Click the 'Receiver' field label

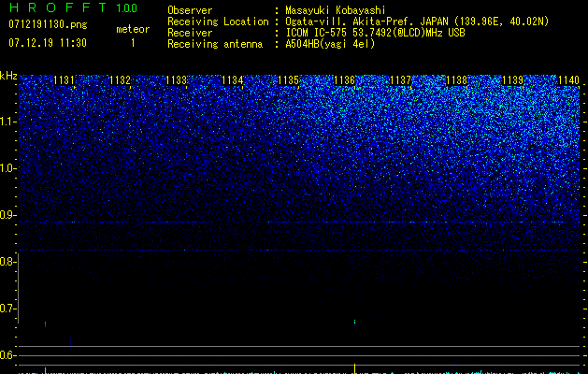click(x=190, y=33)
